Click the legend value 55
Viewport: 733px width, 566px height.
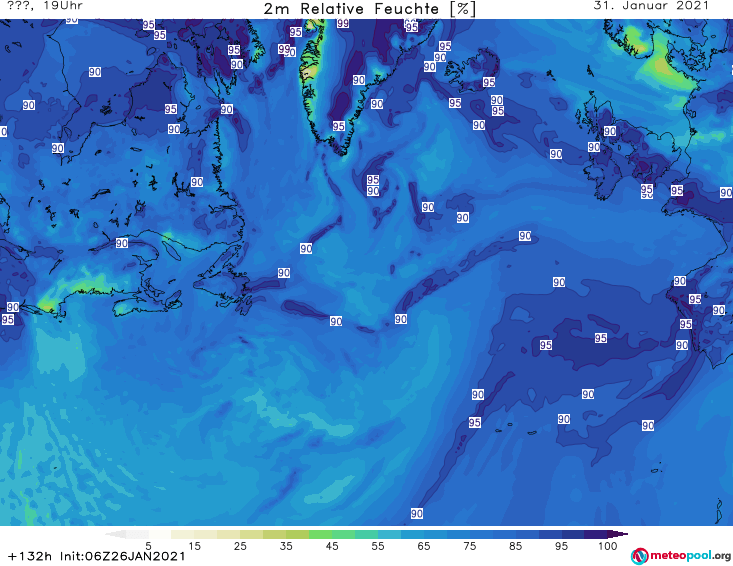pos(378,546)
